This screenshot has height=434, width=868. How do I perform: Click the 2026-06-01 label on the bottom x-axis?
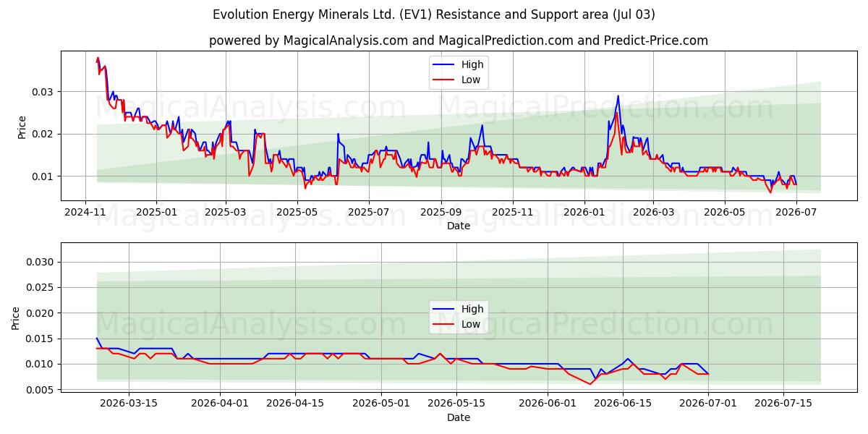548,404
